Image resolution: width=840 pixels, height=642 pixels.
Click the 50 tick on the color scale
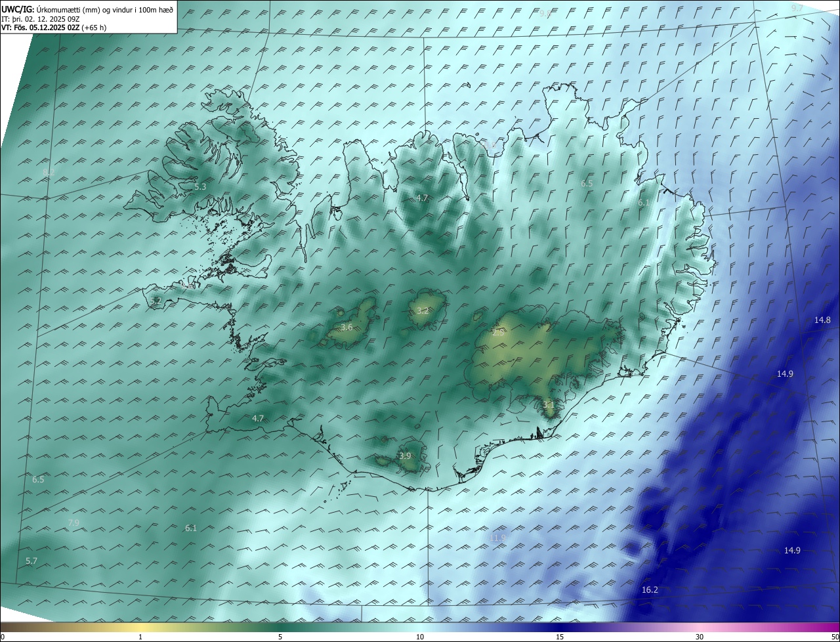click(x=835, y=637)
